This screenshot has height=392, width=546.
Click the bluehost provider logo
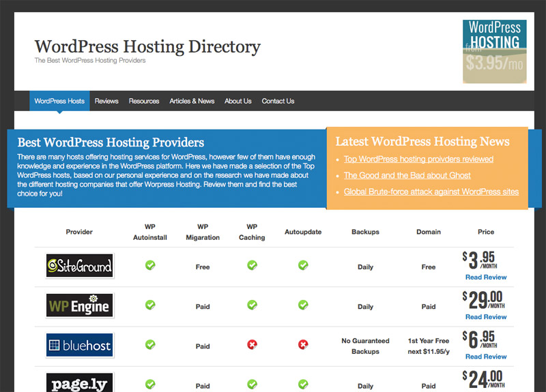[80, 345]
